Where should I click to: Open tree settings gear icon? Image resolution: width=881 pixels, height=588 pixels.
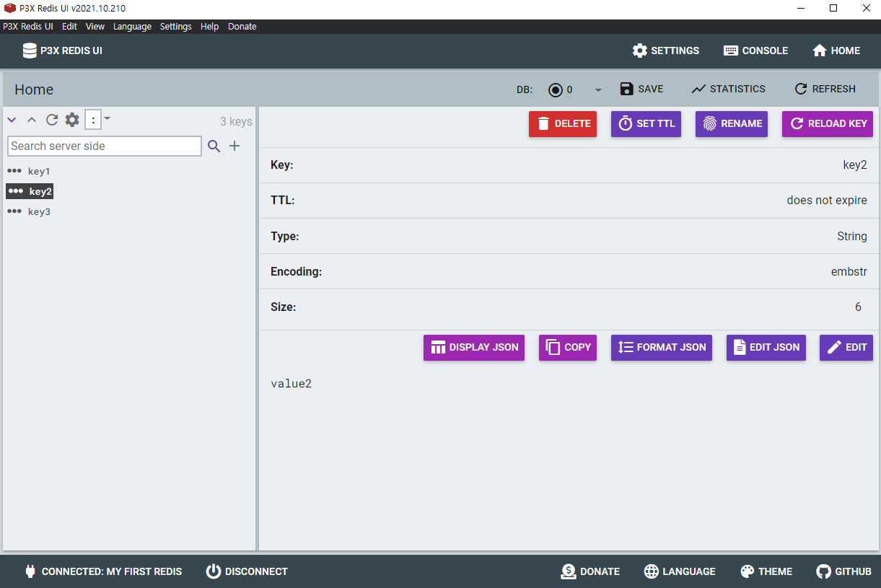[x=72, y=120]
